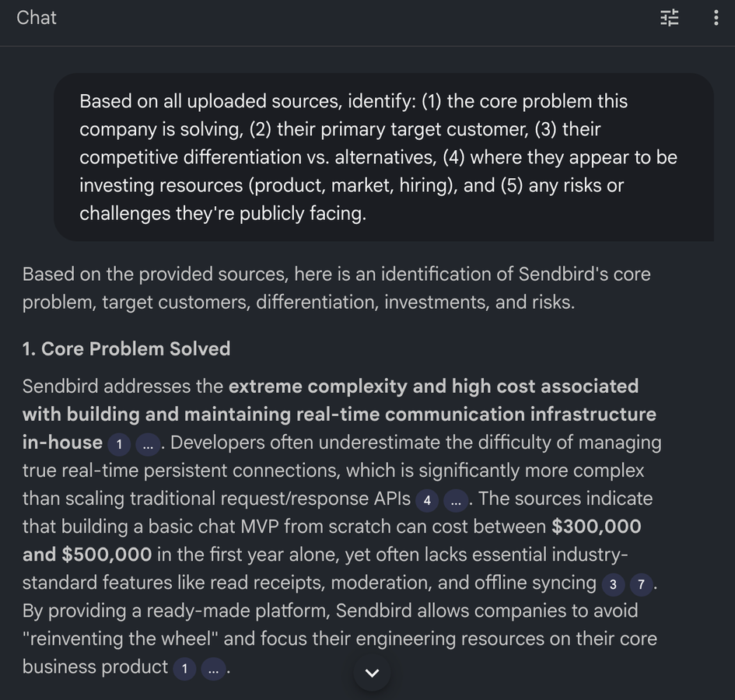Open citation 4 after 'request/response APIs'
The height and width of the screenshot is (700, 735).
coord(427,500)
